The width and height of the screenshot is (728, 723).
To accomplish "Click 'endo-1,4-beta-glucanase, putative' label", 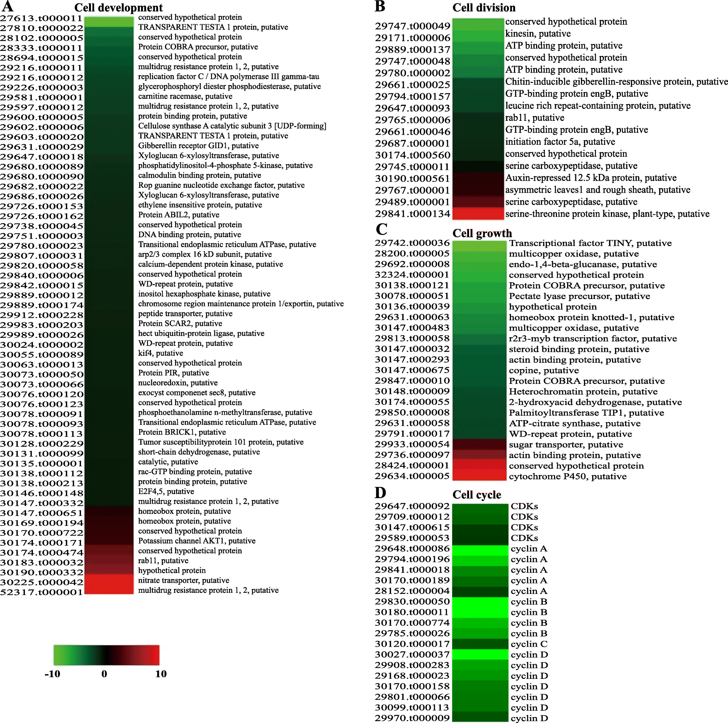I will pyautogui.click(x=583, y=264).
